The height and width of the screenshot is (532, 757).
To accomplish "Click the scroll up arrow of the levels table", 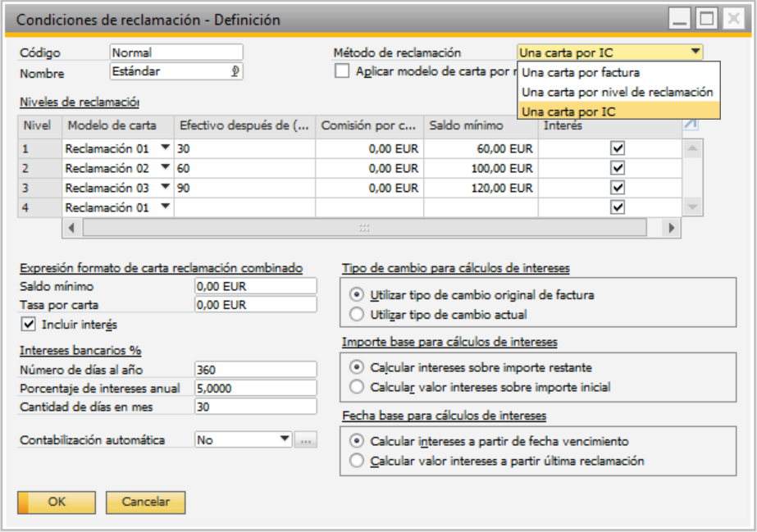I will click(x=692, y=148).
